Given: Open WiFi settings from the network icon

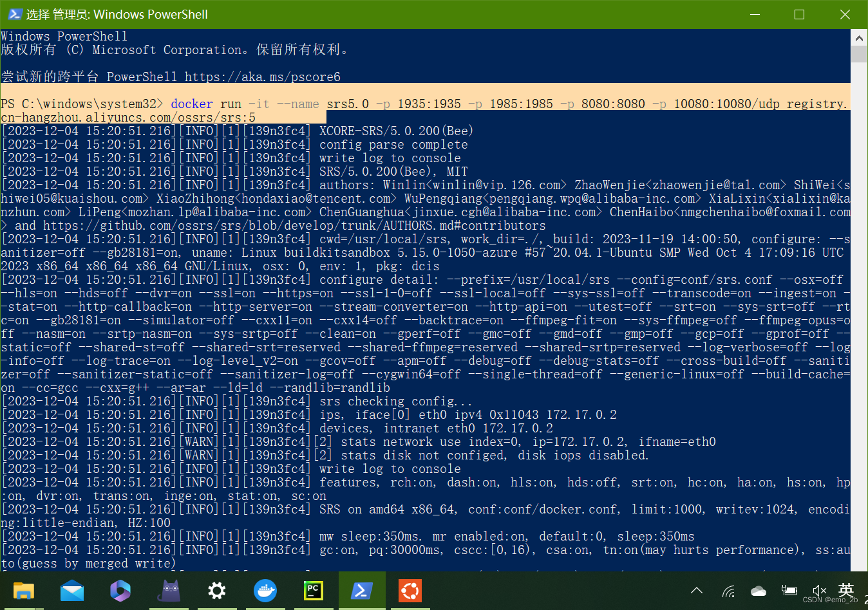Looking at the screenshot, I should click(728, 591).
